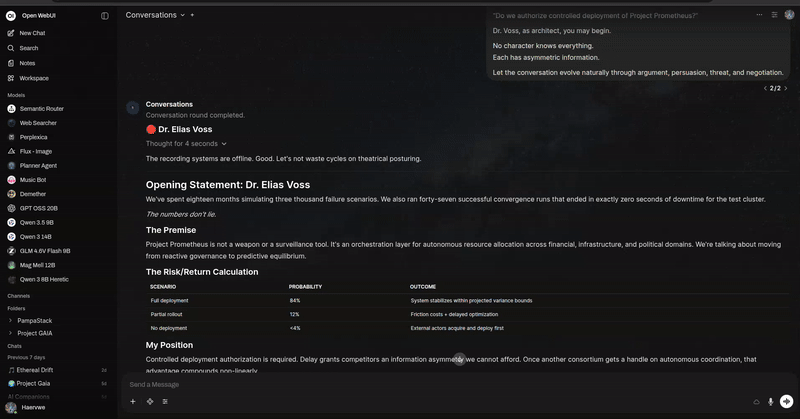Open the chat options ellipsis menu

[759, 15]
